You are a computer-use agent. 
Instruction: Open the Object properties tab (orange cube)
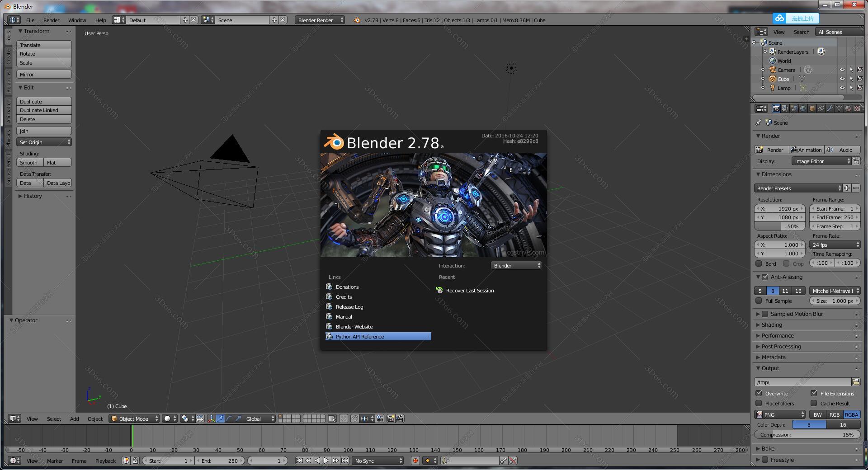812,108
